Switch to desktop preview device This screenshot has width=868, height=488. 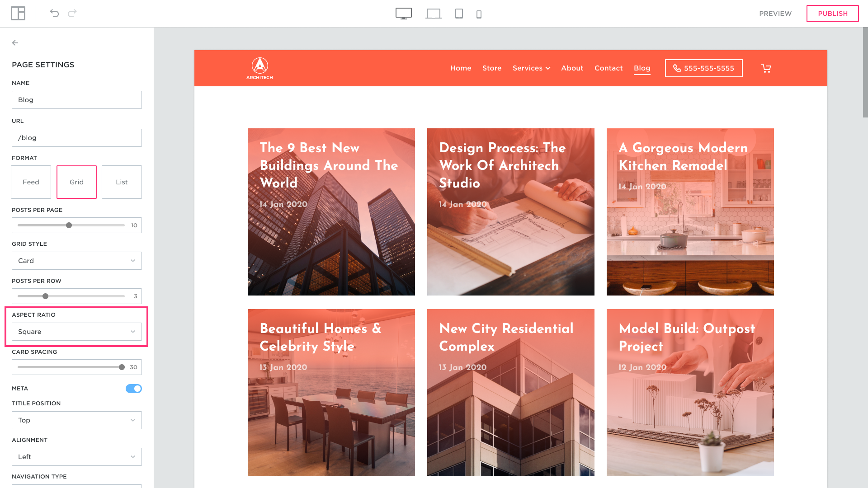coord(403,14)
